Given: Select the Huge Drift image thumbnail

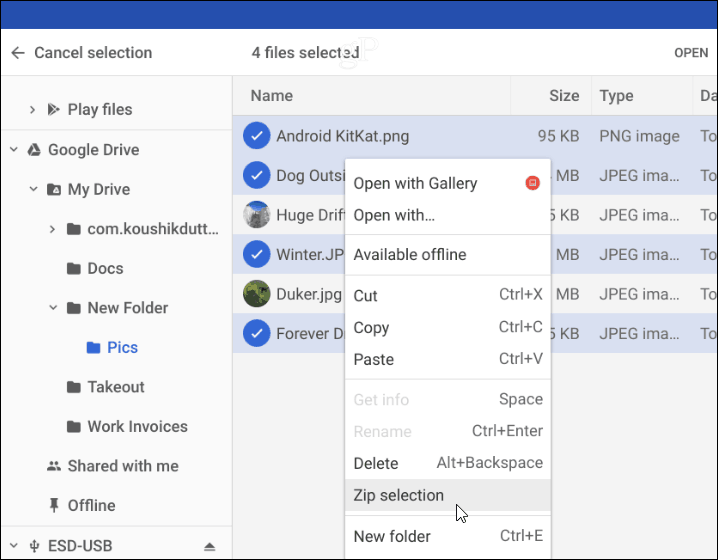Looking at the screenshot, I should tap(256, 215).
